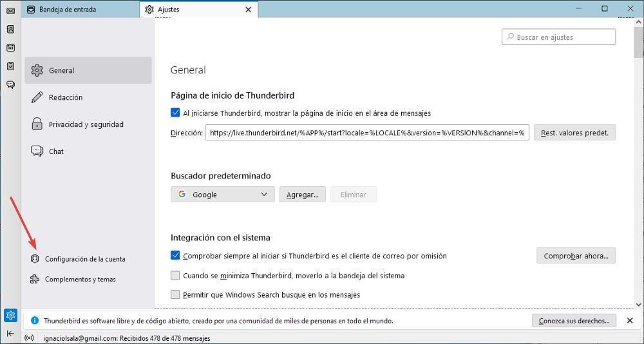Click the scrollbar down arrow
644x344 pixels.
[x=639, y=305]
